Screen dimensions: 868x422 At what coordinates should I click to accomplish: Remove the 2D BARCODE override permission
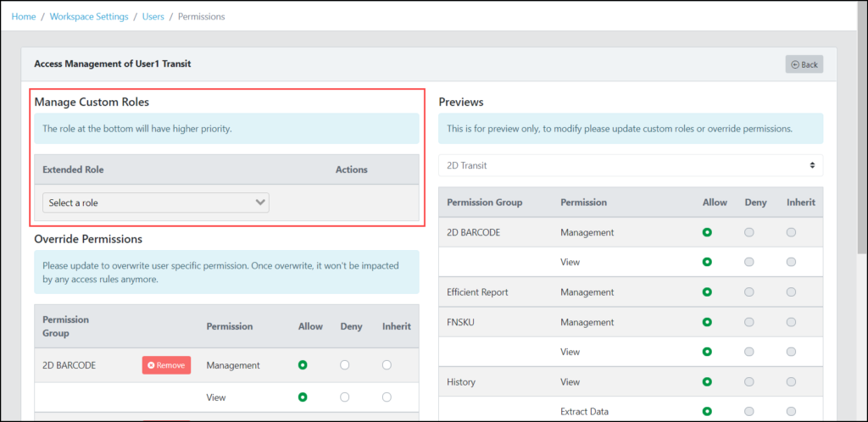click(x=167, y=365)
